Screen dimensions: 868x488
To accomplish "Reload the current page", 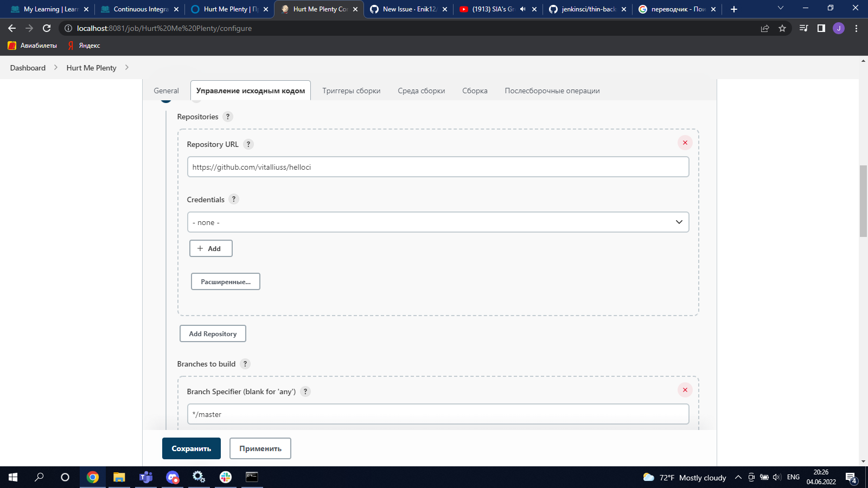I will point(47,28).
